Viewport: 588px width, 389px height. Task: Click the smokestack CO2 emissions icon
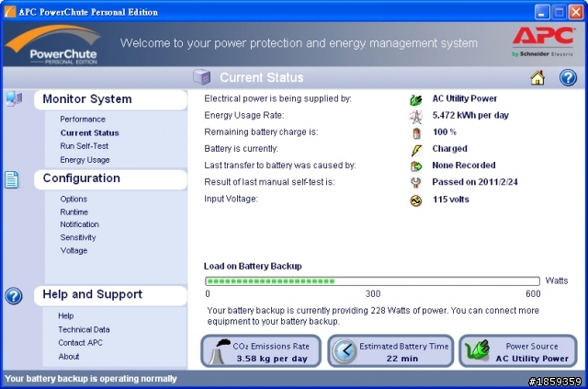pyautogui.click(x=219, y=351)
